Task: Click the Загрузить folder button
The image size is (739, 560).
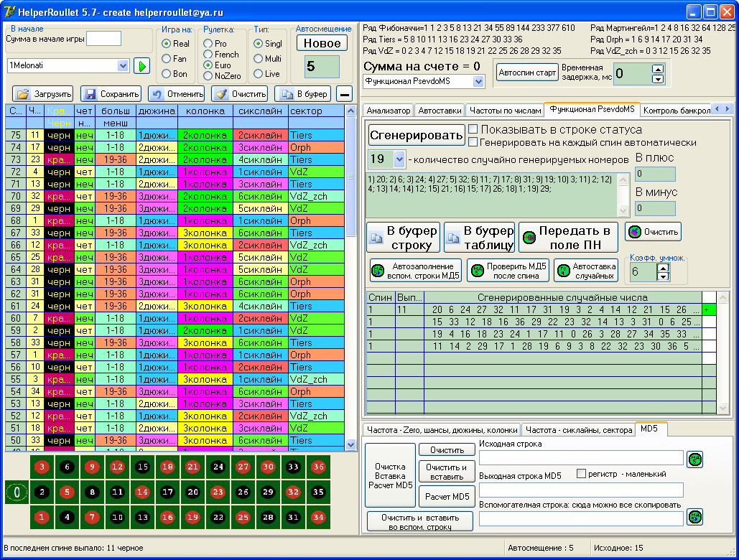Action: click(43, 94)
